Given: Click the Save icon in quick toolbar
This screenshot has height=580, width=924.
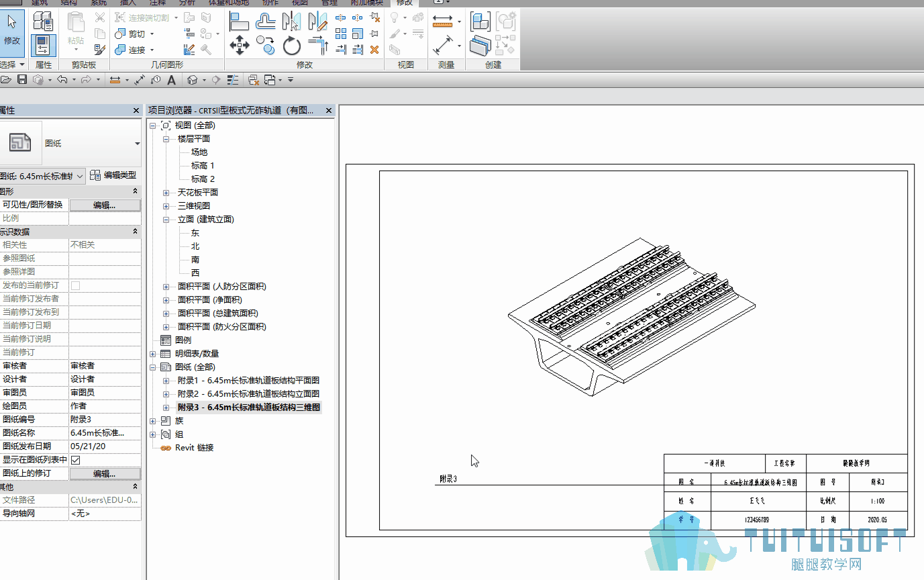Looking at the screenshot, I should (x=22, y=80).
